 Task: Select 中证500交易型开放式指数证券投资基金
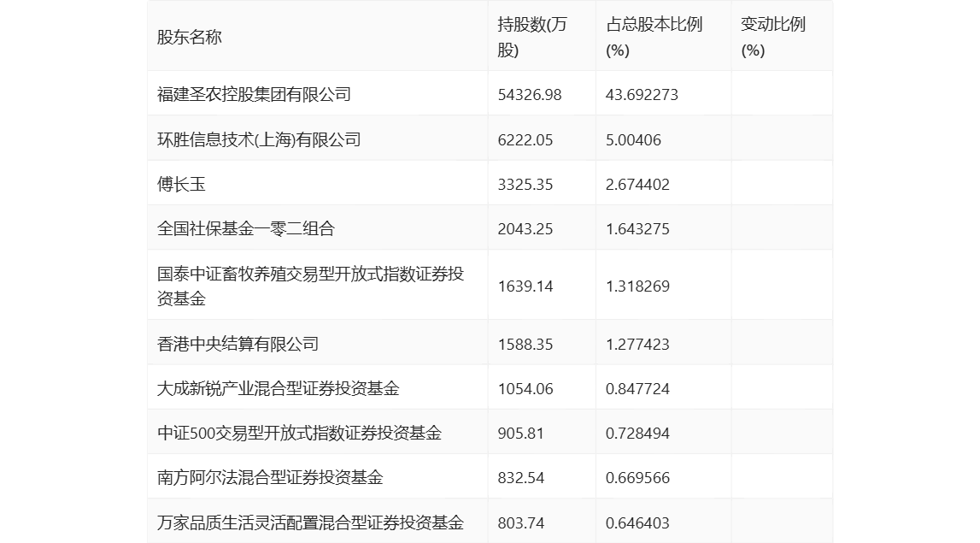pyautogui.click(x=299, y=433)
